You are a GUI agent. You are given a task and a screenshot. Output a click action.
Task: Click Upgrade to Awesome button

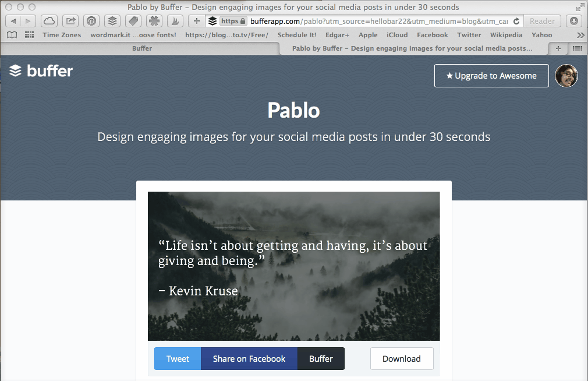(491, 76)
